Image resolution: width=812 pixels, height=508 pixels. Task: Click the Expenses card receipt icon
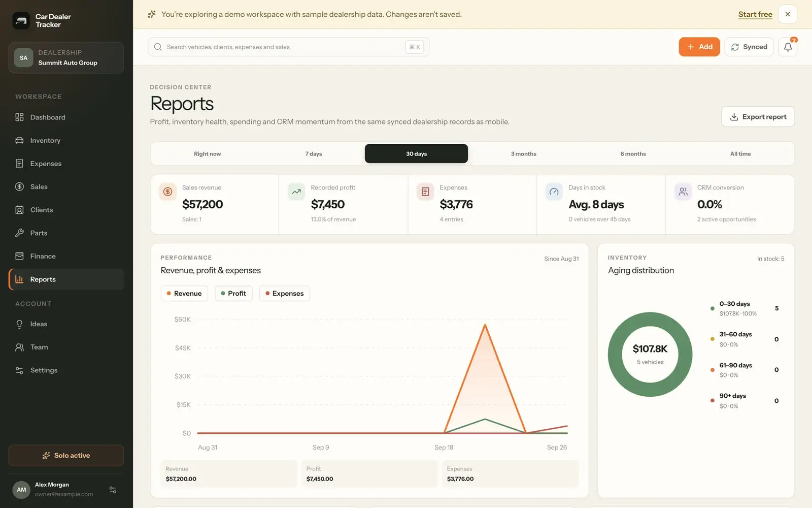[x=425, y=192]
